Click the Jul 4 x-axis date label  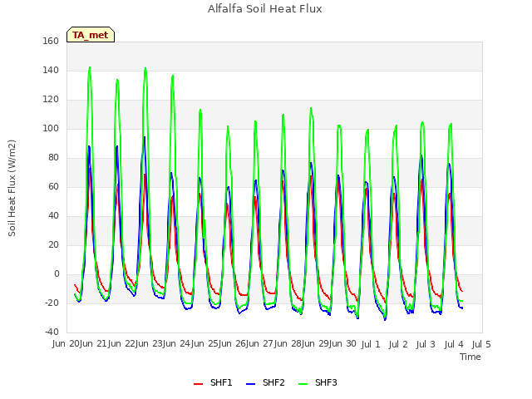[454, 344]
